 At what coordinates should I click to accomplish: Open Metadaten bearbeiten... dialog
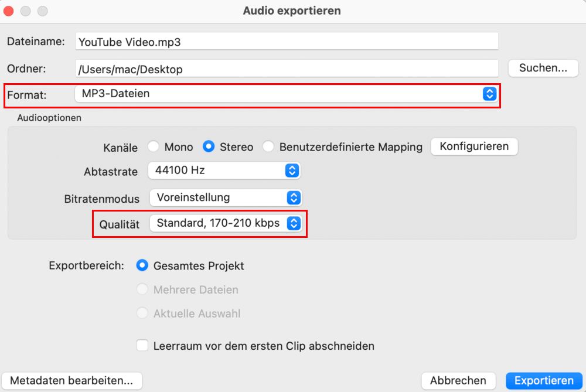tap(72, 381)
